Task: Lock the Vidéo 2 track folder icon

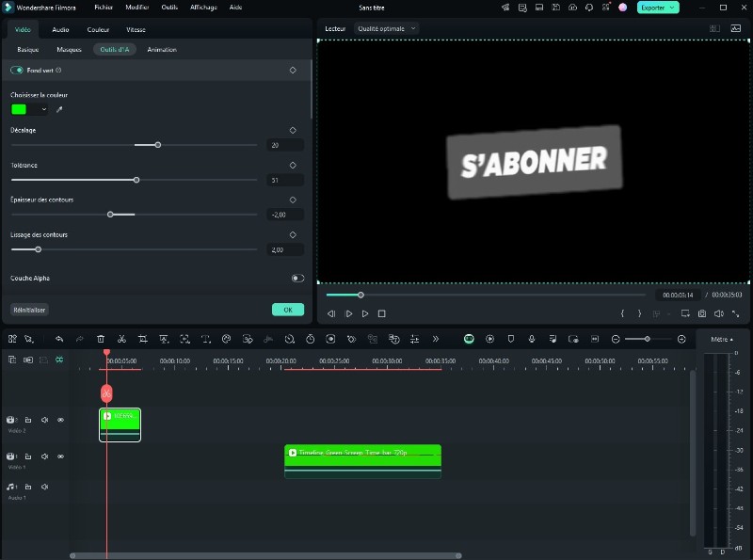Action: [28, 420]
